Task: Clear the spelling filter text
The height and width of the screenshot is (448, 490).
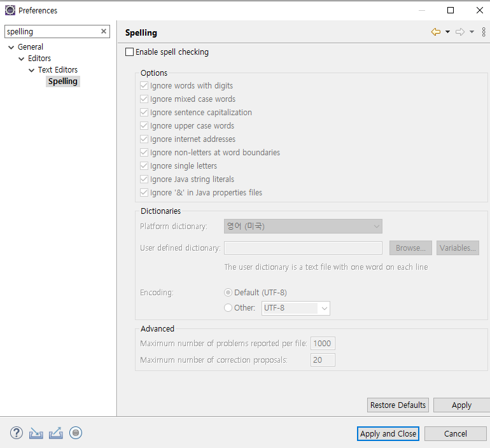Action: (104, 31)
